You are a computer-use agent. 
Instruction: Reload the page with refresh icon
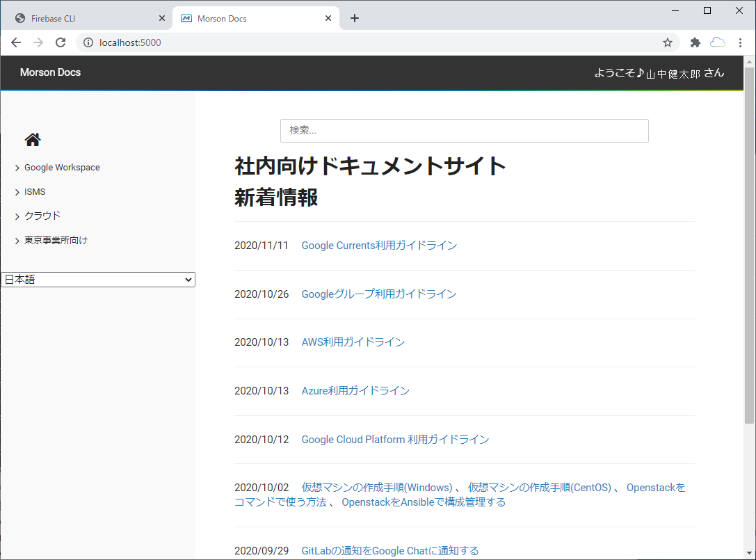[x=61, y=42]
